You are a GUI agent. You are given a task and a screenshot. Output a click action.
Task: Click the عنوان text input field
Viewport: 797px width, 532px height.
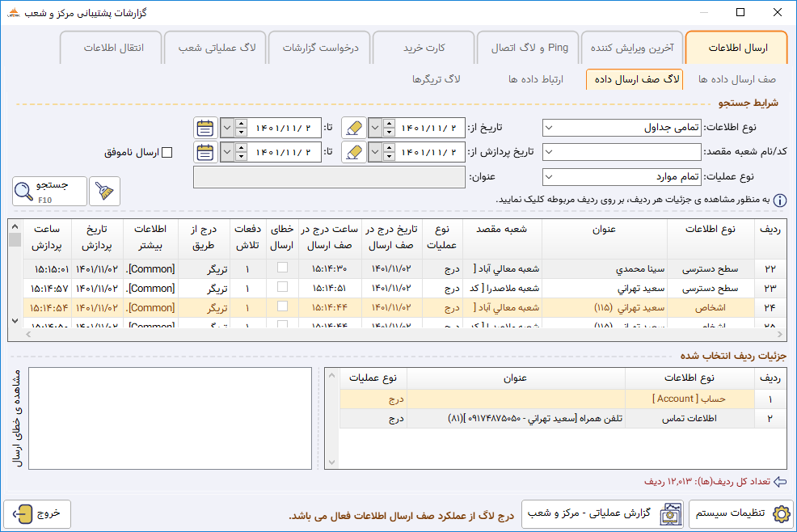tap(329, 177)
